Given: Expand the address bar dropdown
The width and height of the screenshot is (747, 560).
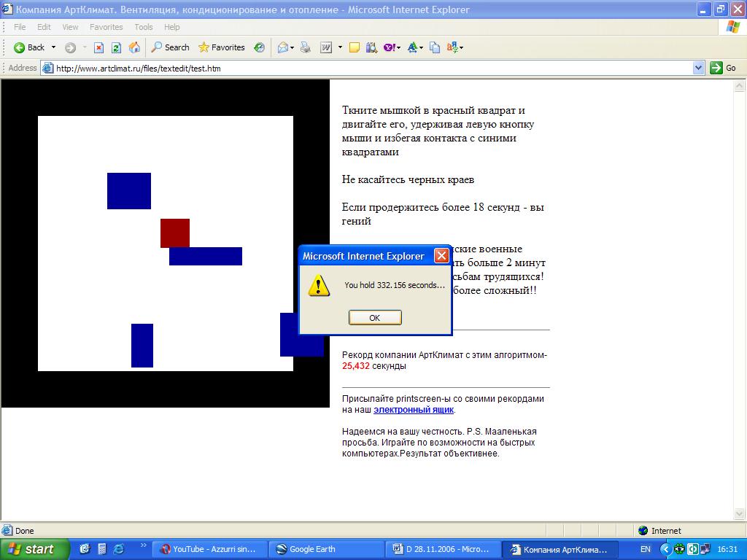Looking at the screenshot, I should point(698,68).
